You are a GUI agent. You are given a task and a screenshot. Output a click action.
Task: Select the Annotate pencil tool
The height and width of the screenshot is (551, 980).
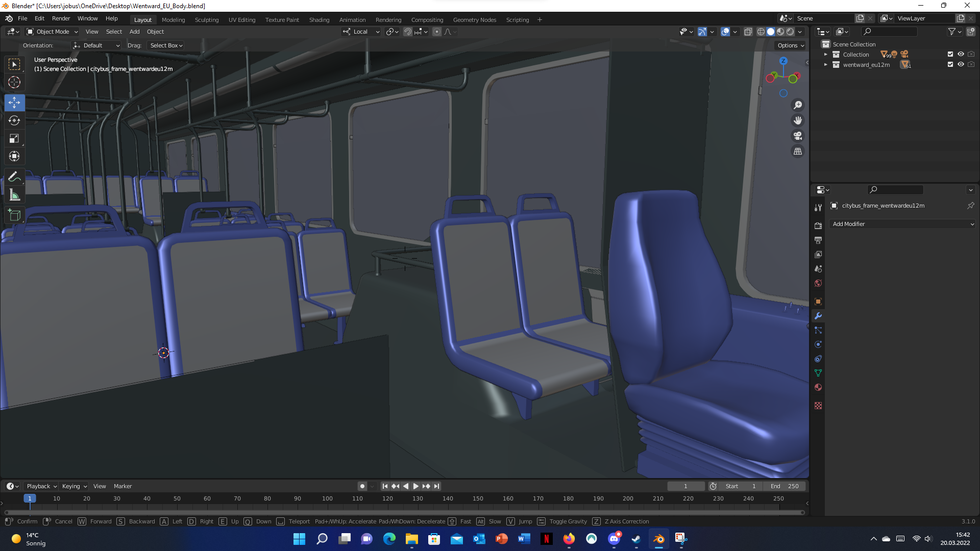pos(14,177)
